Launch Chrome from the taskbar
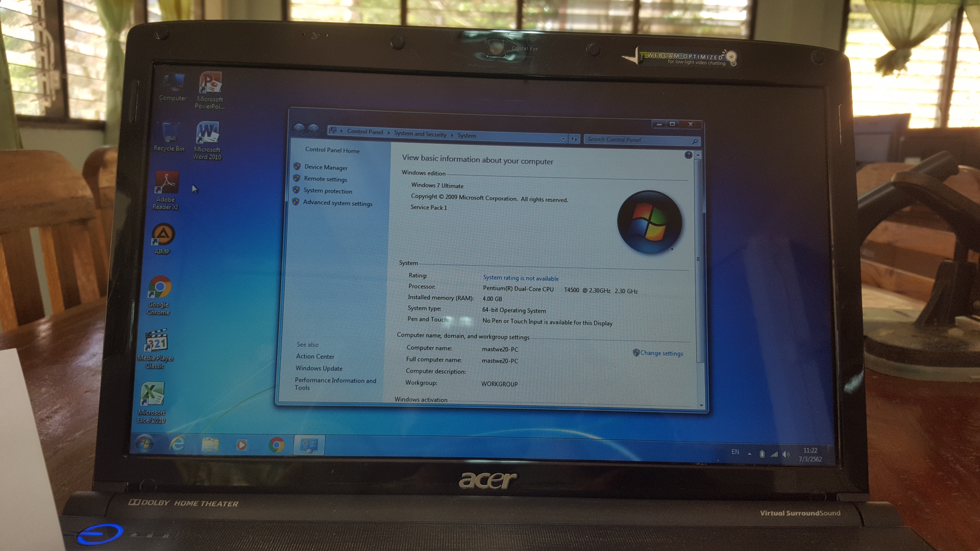980x551 pixels. pos(277,444)
